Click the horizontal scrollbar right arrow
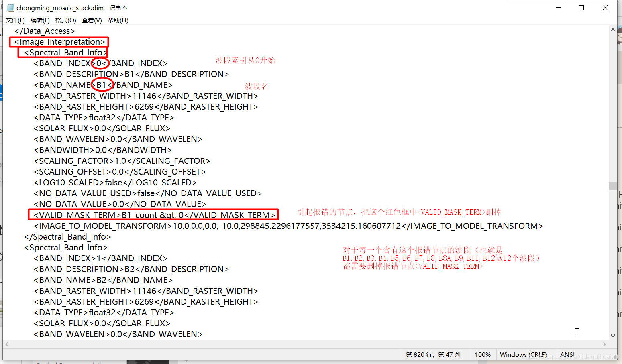This screenshot has width=622, height=364. 604,344
